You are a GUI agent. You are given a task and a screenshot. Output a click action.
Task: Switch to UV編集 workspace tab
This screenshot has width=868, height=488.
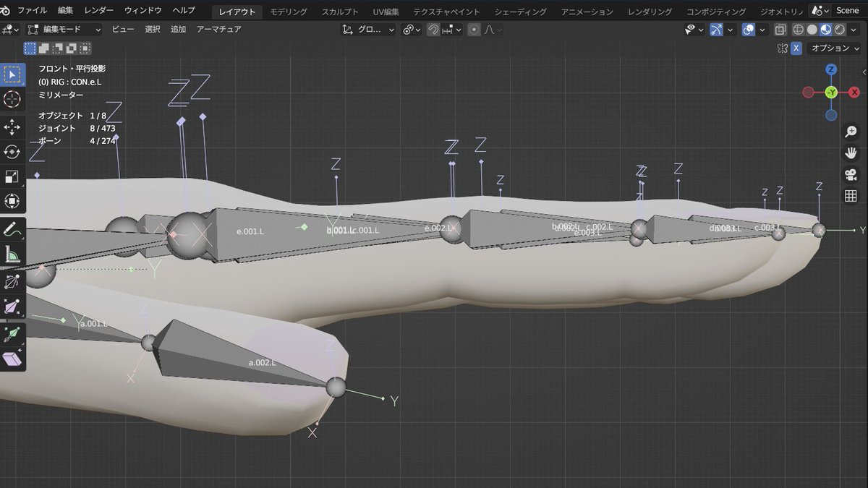click(386, 12)
